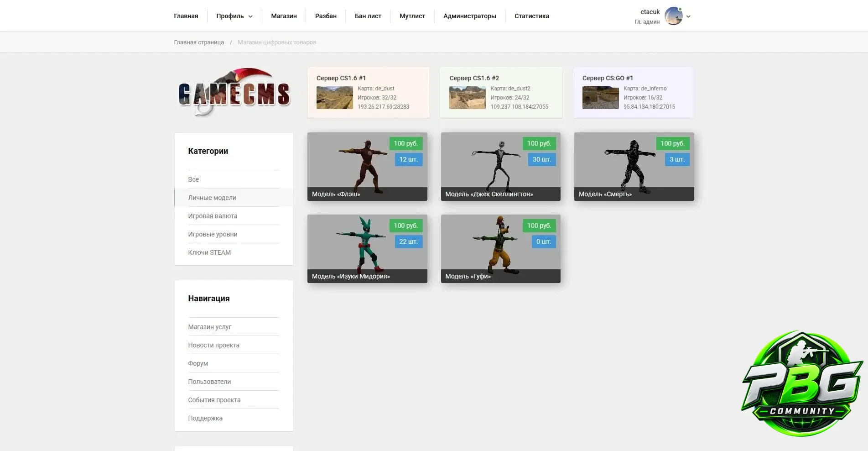Click server address 95.84.134.180:27015

coord(650,107)
